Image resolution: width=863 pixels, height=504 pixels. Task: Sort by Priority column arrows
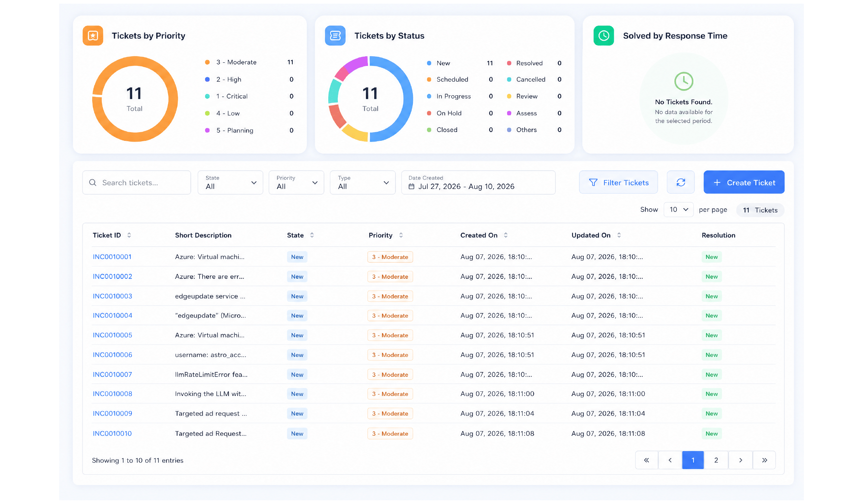[401, 235]
